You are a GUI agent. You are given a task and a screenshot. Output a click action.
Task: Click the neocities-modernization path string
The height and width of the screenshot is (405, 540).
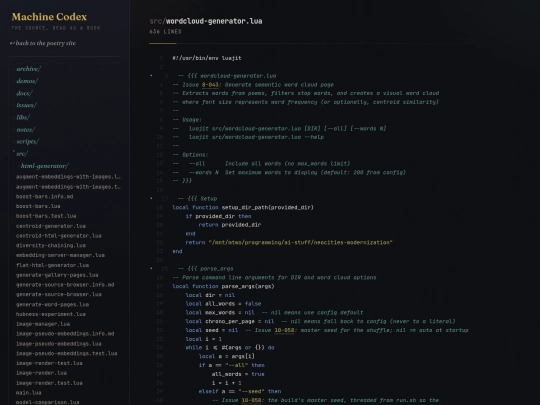click(x=300, y=242)
